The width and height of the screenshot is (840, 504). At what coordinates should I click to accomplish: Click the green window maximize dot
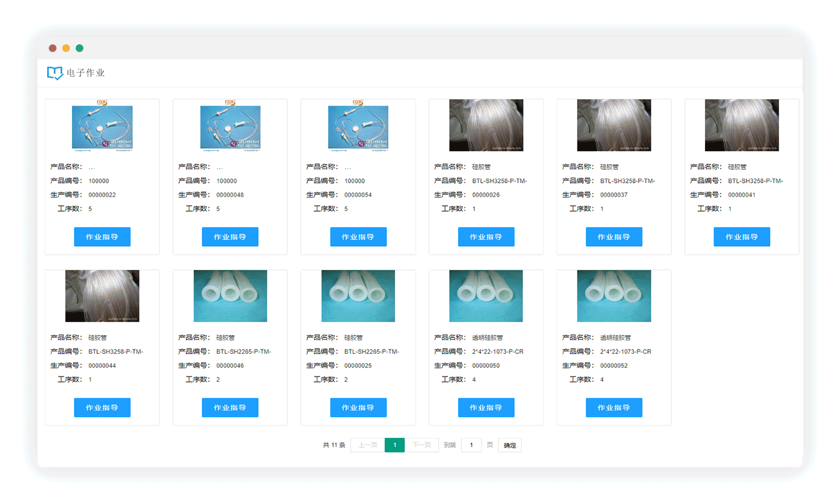(80, 48)
